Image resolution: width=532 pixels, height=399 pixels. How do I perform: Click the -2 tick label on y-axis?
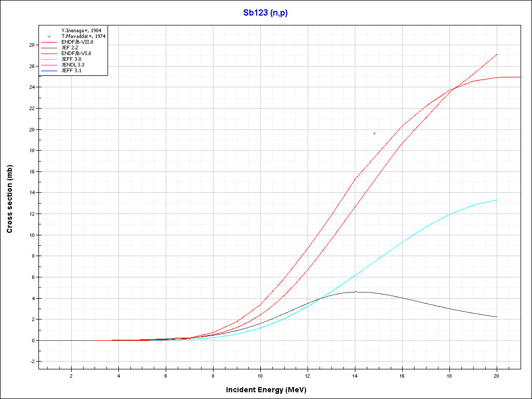point(32,362)
